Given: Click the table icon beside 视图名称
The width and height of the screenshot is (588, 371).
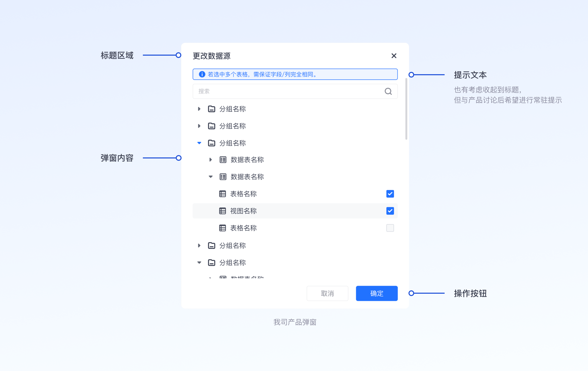Looking at the screenshot, I should click(222, 211).
